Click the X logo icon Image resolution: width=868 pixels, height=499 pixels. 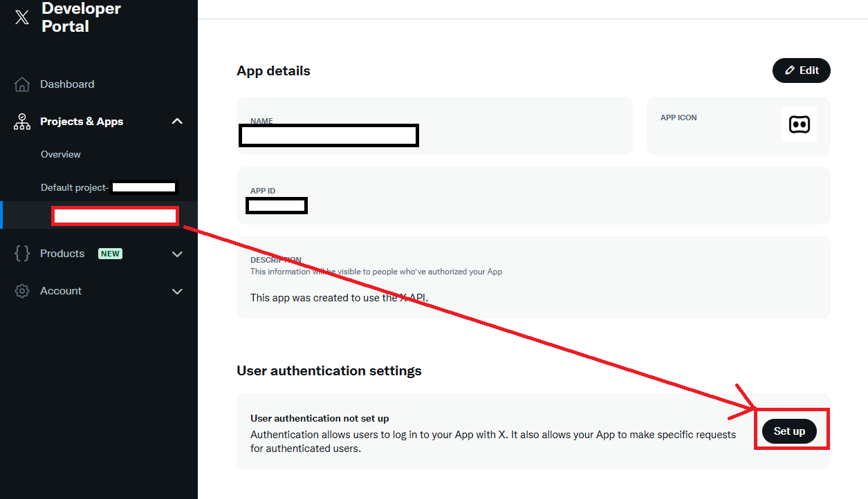pyautogui.click(x=22, y=18)
